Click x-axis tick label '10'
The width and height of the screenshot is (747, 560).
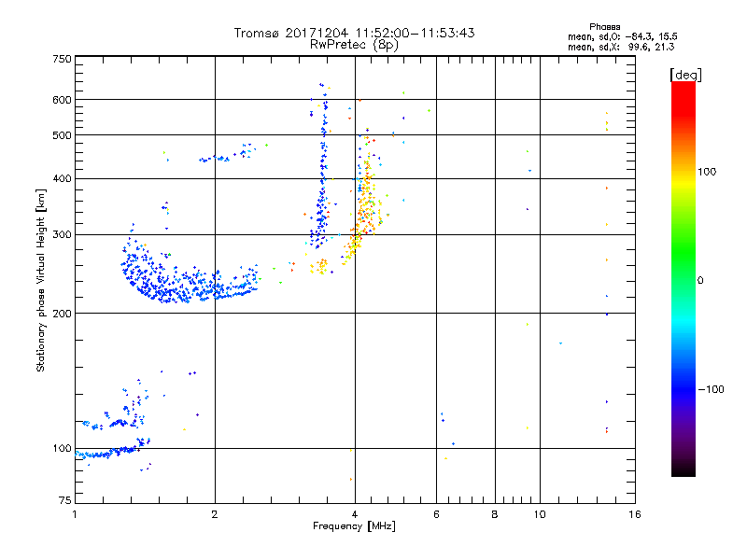point(540,514)
